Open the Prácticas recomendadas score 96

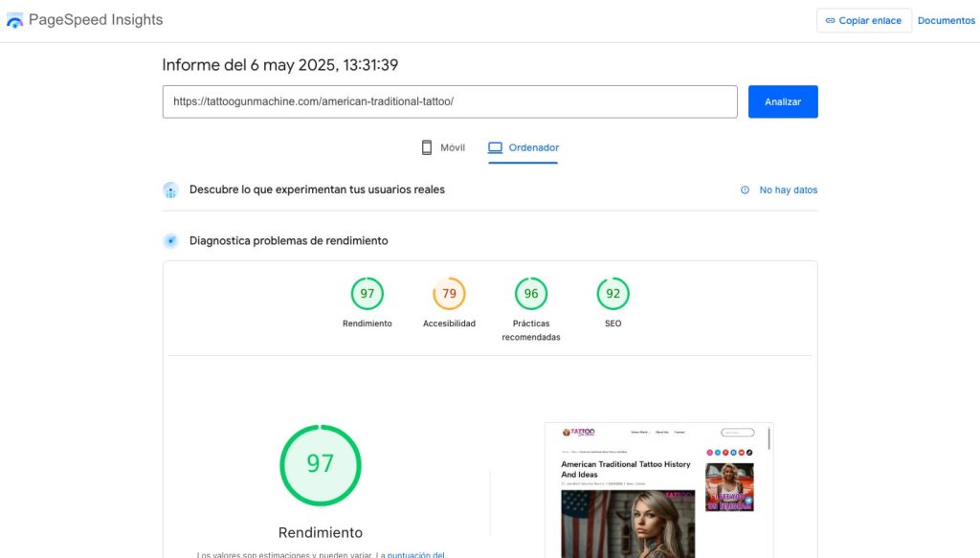click(531, 294)
